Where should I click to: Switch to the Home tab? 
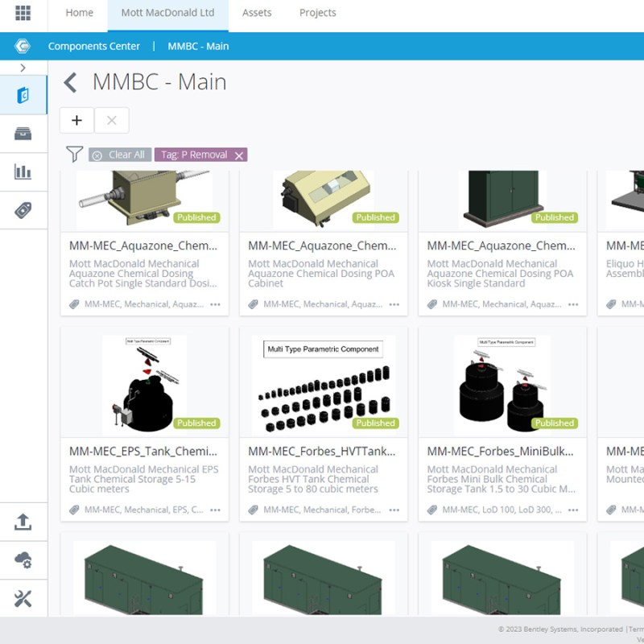79,13
